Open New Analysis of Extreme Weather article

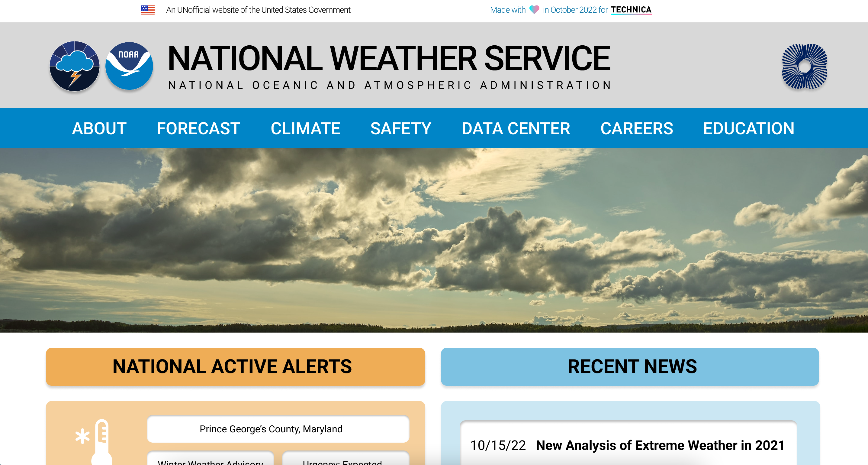pyautogui.click(x=660, y=445)
